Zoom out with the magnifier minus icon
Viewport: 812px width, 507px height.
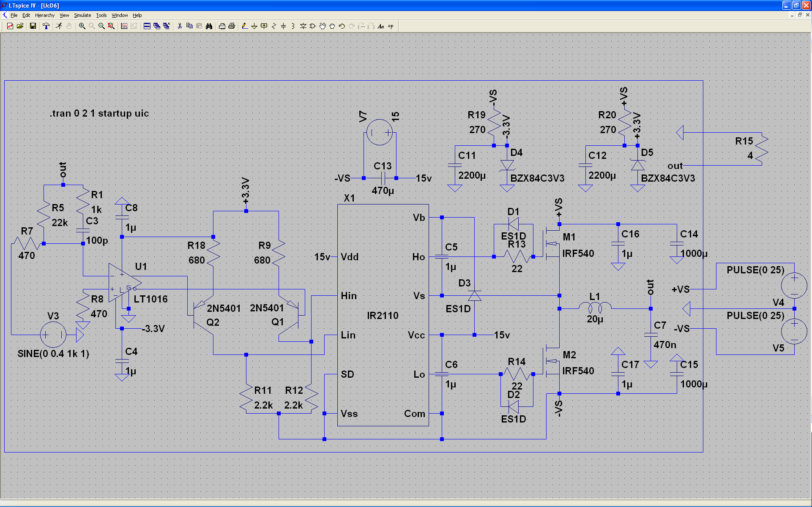tap(101, 26)
